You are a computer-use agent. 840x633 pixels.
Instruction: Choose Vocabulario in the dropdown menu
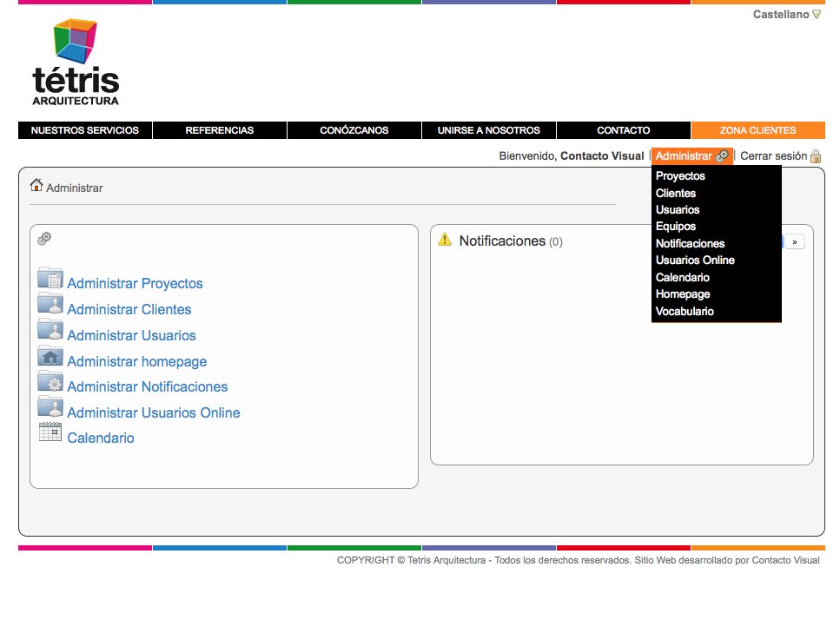point(685,311)
